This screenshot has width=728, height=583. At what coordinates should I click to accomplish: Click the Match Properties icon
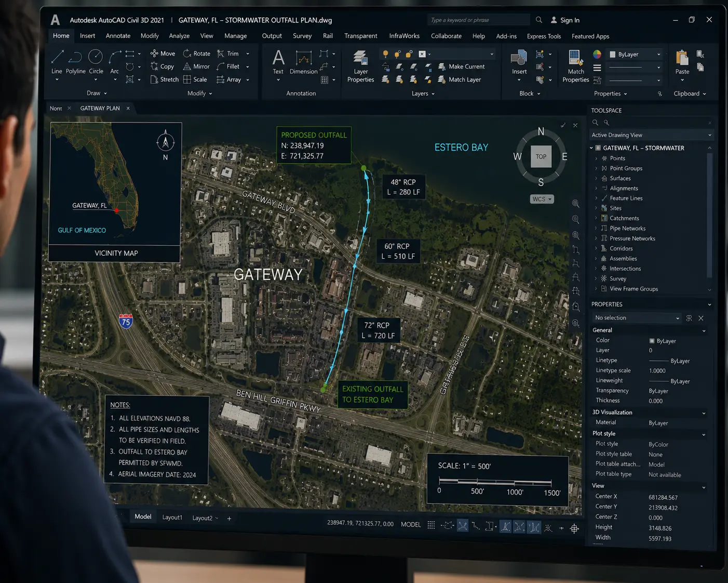575,65
